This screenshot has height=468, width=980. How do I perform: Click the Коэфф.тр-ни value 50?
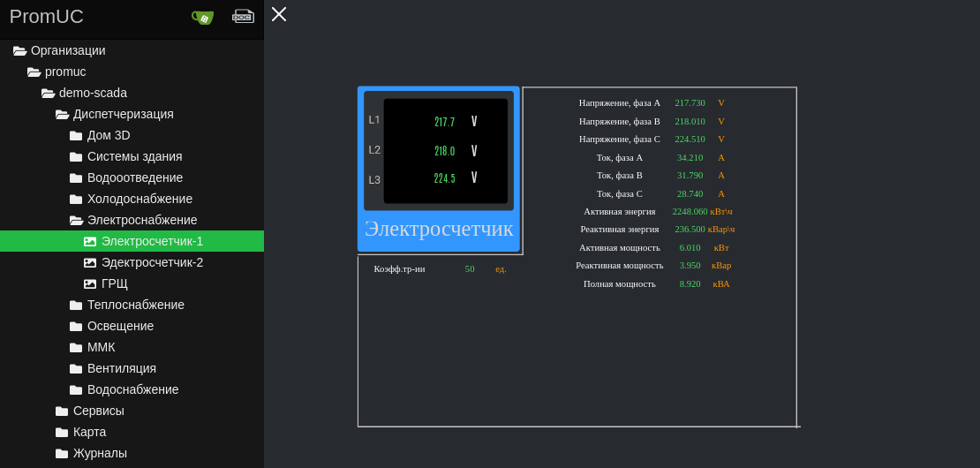(x=470, y=268)
